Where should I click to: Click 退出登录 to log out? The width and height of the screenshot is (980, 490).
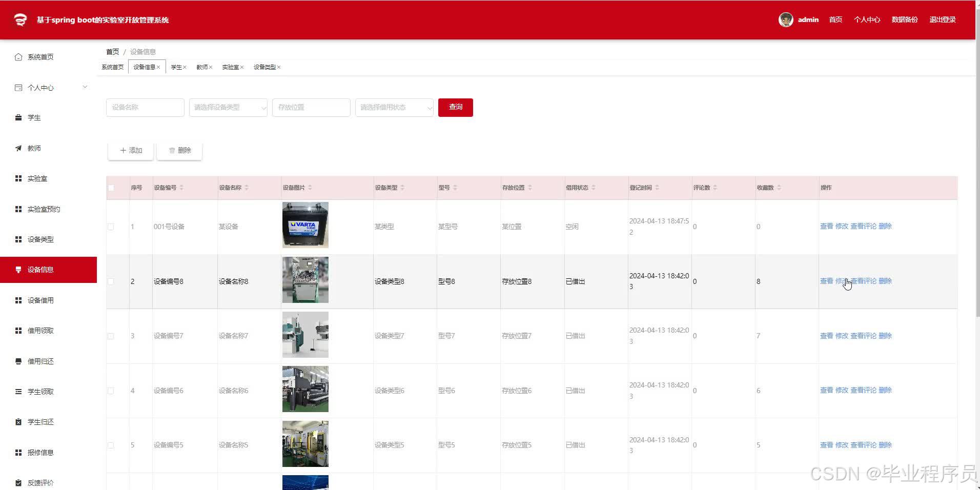(943, 19)
